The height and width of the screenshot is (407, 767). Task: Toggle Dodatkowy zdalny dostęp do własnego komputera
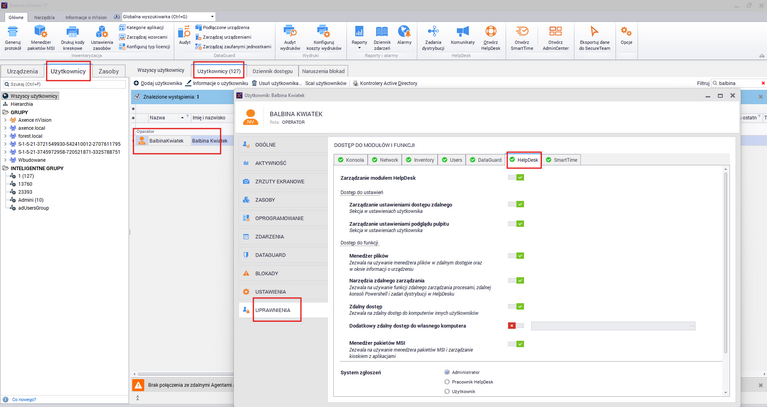coord(516,326)
